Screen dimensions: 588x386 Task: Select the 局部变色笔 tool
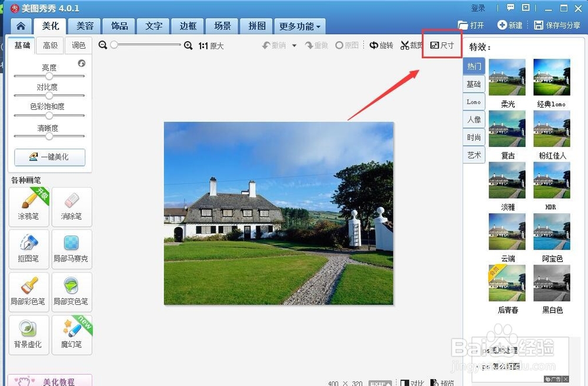coord(72,292)
